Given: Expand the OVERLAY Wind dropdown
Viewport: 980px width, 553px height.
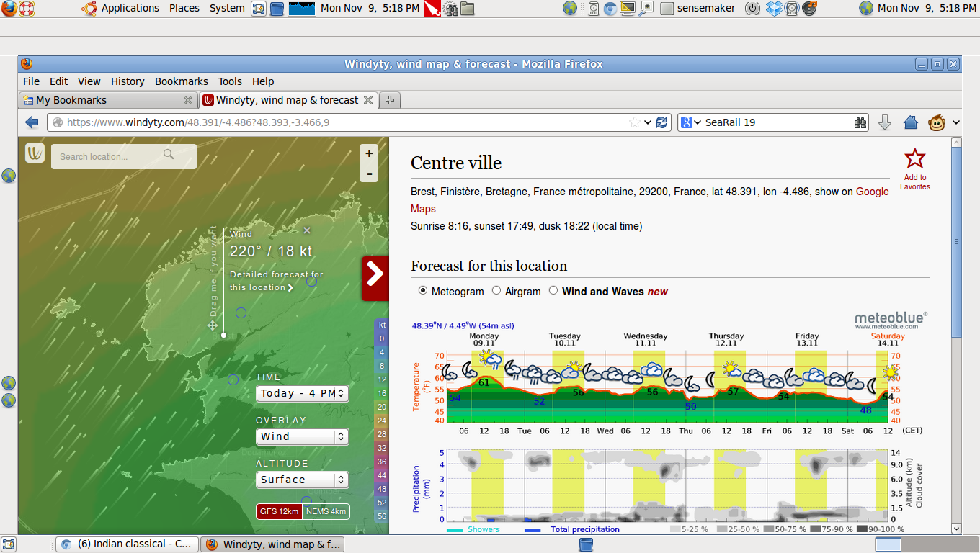Looking at the screenshot, I should (x=303, y=436).
